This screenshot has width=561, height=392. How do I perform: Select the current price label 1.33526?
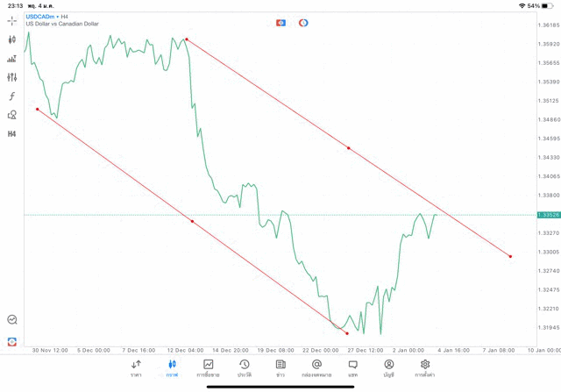(550, 215)
